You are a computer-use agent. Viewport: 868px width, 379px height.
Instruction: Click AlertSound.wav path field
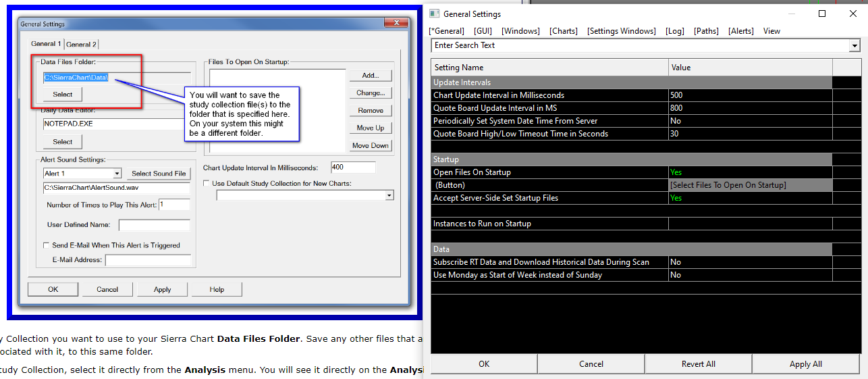pyautogui.click(x=117, y=188)
